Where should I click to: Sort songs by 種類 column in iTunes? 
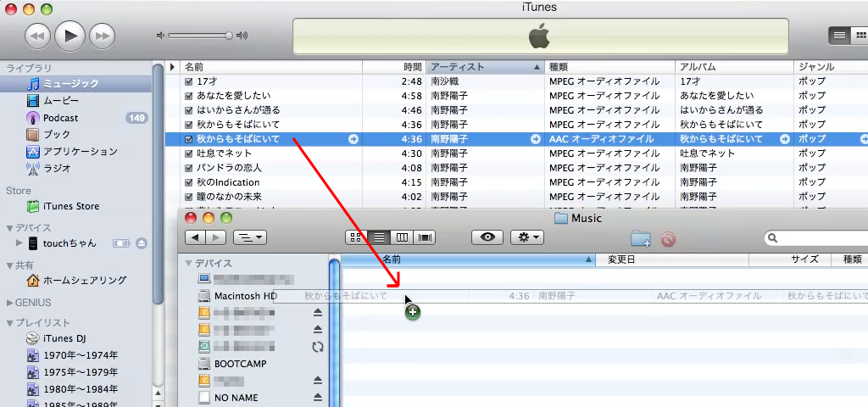click(x=609, y=67)
